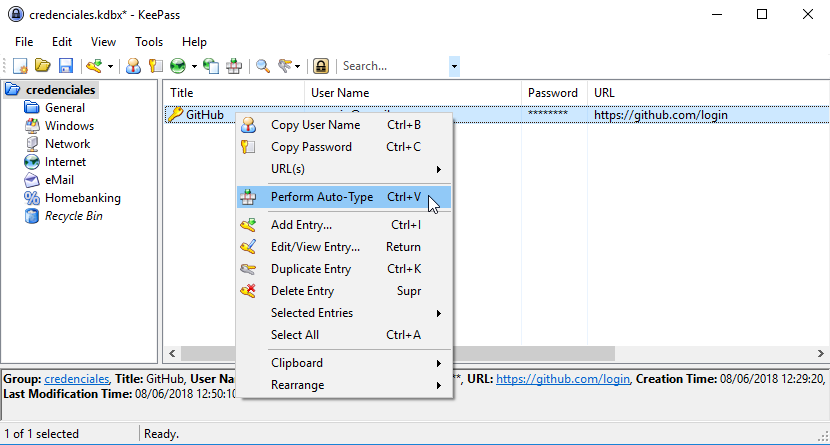Open the Add Entry dropdown arrow in toolbar
The height and width of the screenshot is (445, 830).
click(x=110, y=66)
